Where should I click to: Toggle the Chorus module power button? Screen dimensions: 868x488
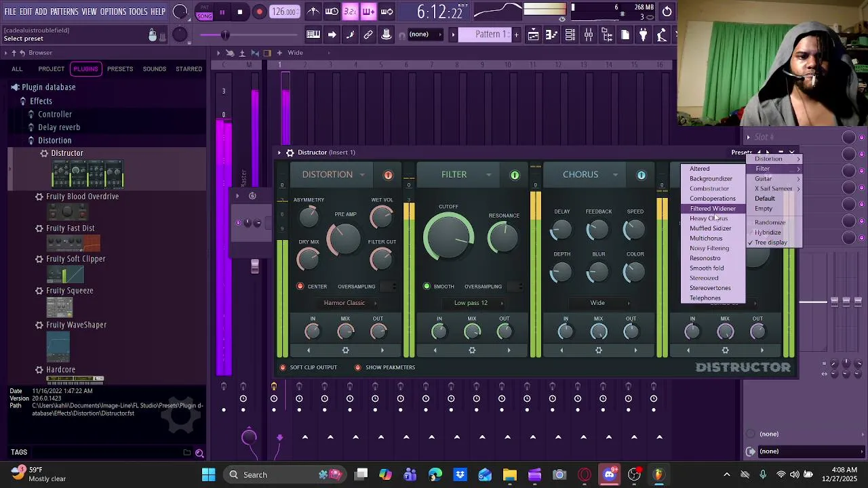pos(642,175)
